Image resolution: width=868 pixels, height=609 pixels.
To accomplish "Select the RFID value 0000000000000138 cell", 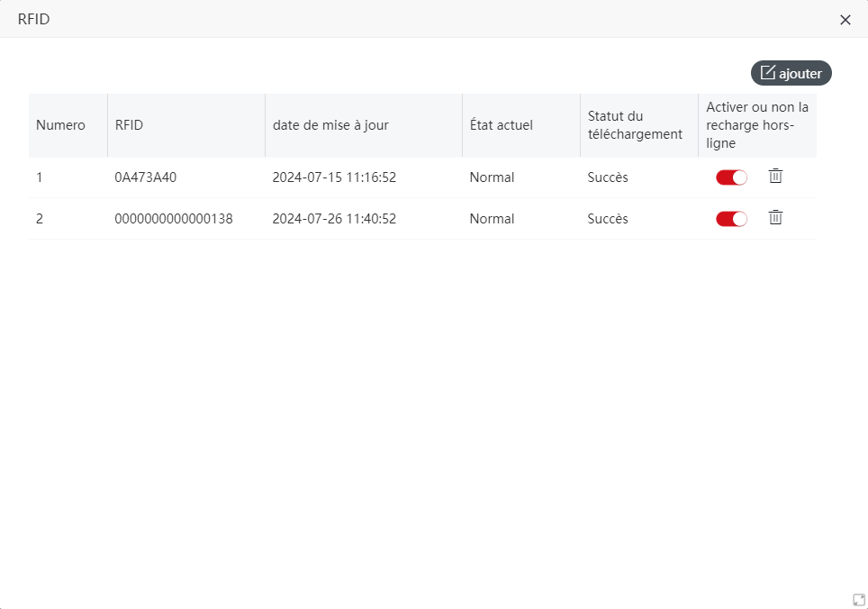I will pos(174,219).
